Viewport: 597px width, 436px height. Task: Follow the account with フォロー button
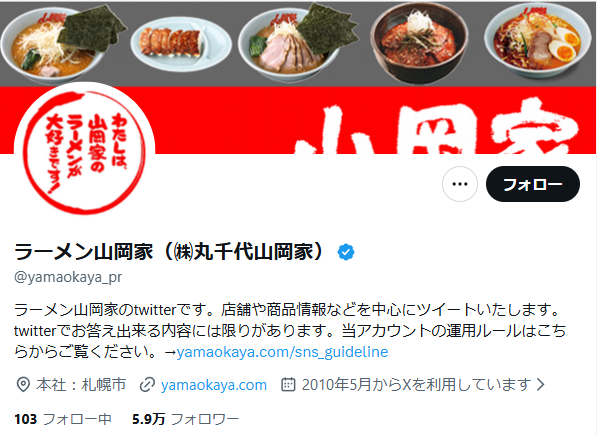click(533, 184)
